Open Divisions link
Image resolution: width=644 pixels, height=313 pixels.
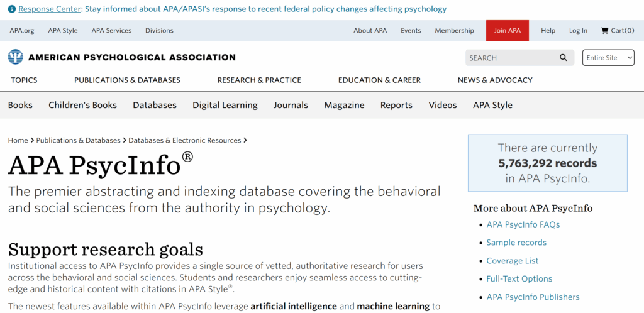[159, 30]
